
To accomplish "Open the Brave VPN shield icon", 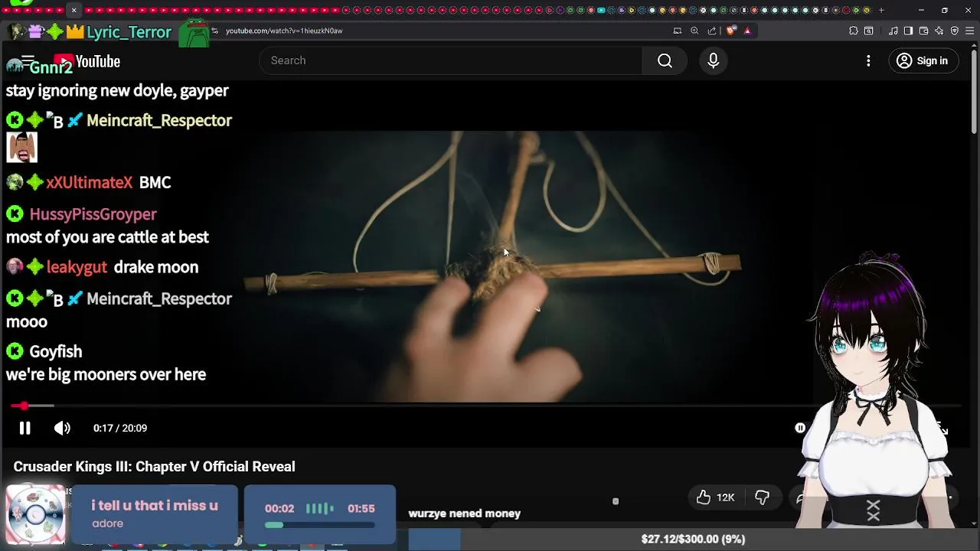I will 955,31.
